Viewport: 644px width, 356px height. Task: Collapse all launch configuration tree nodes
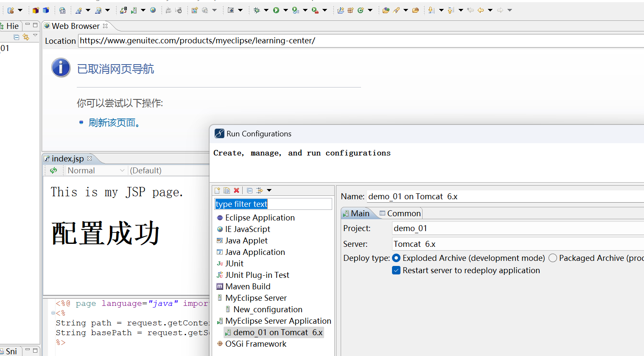(x=249, y=190)
